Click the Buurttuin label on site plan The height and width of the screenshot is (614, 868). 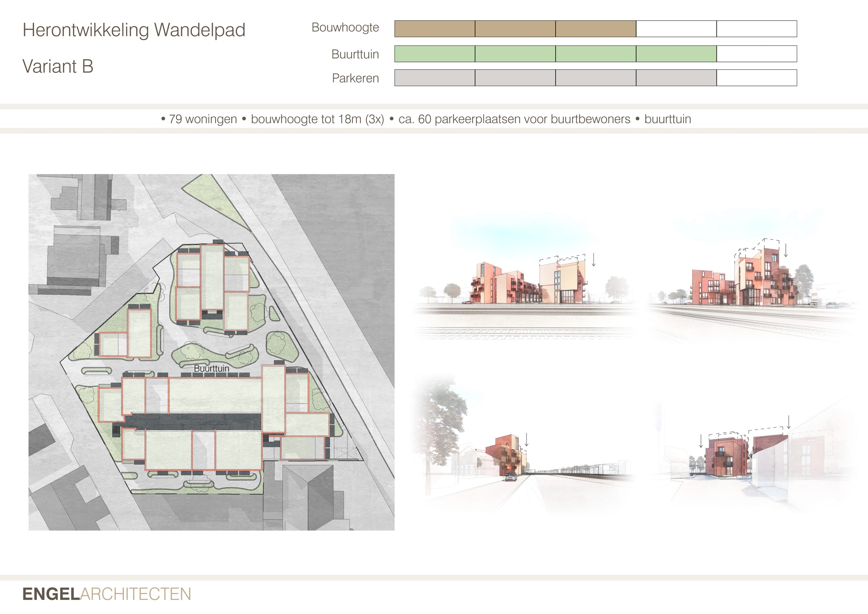(211, 368)
